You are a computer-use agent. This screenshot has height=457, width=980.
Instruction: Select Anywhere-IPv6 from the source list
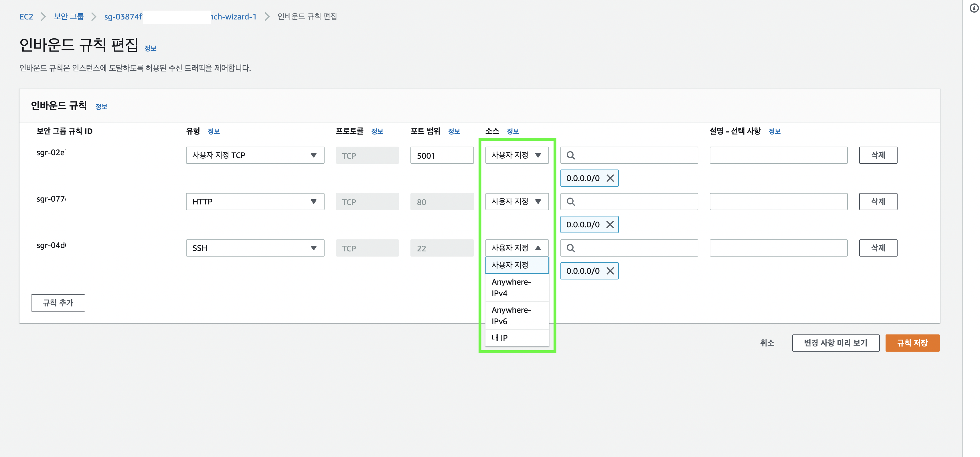511,316
